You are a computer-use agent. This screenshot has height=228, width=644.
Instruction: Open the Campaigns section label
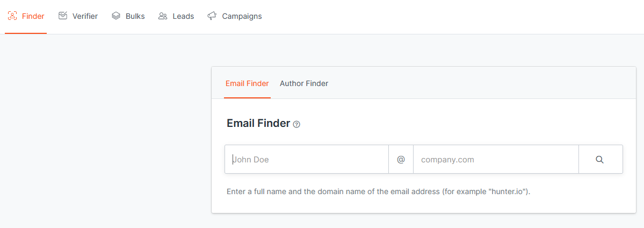pyautogui.click(x=242, y=16)
